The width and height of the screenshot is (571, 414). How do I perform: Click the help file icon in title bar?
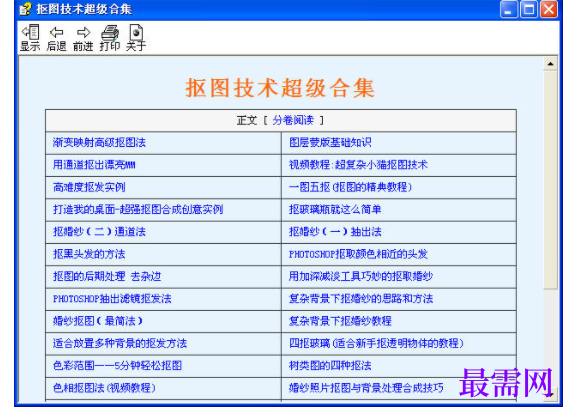25,9
